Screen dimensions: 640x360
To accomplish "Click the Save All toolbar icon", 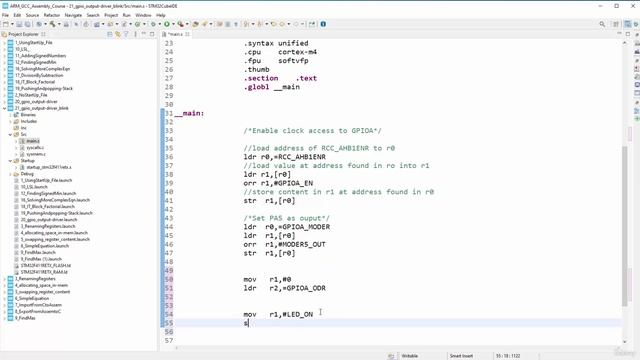I will 27,24.
